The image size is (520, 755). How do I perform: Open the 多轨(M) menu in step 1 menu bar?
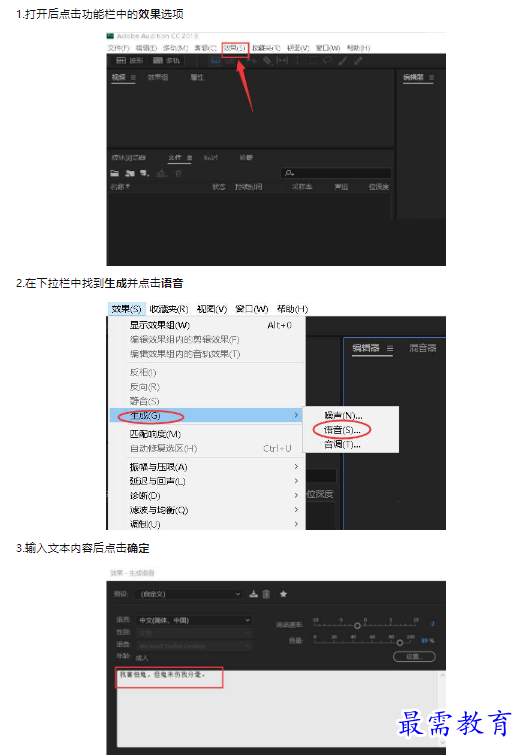(x=175, y=48)
